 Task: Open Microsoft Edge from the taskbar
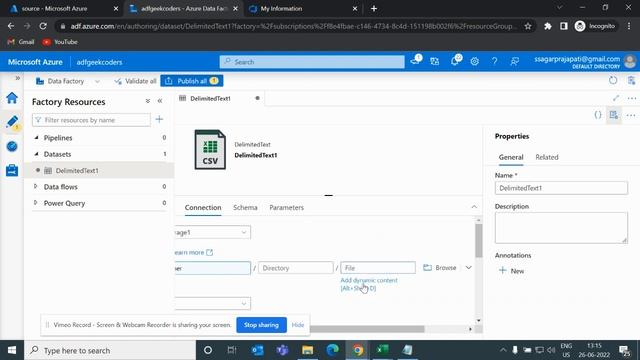tap(332, 350)
